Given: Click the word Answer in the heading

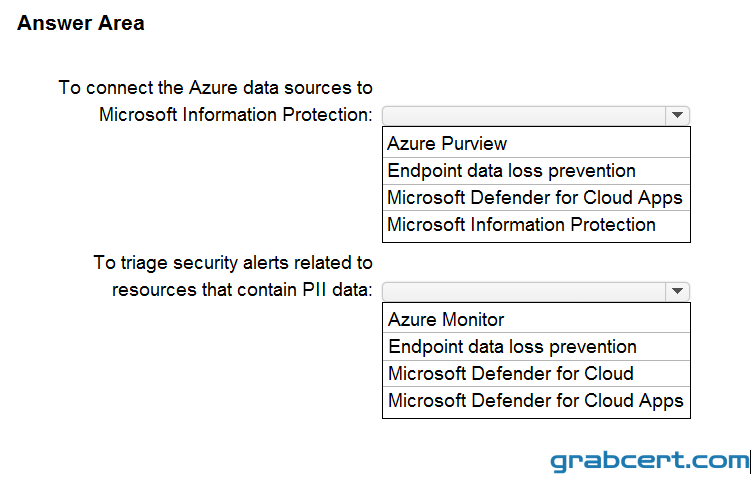Looking at the screenshot, I should (x=54, y=23).
